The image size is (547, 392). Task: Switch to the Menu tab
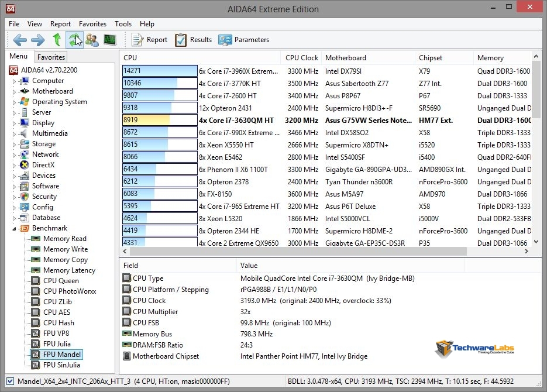point(19,56)
